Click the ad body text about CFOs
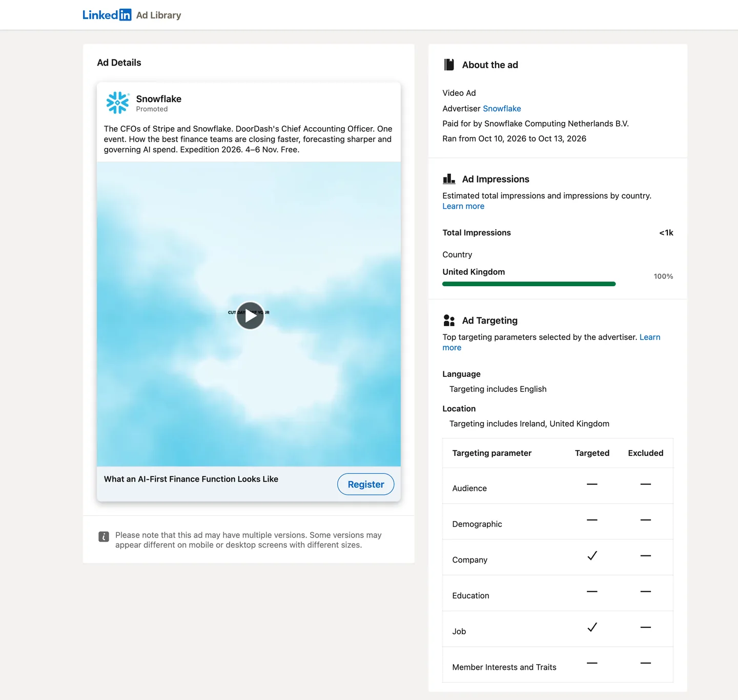738x700 pixels. [248, 139]
